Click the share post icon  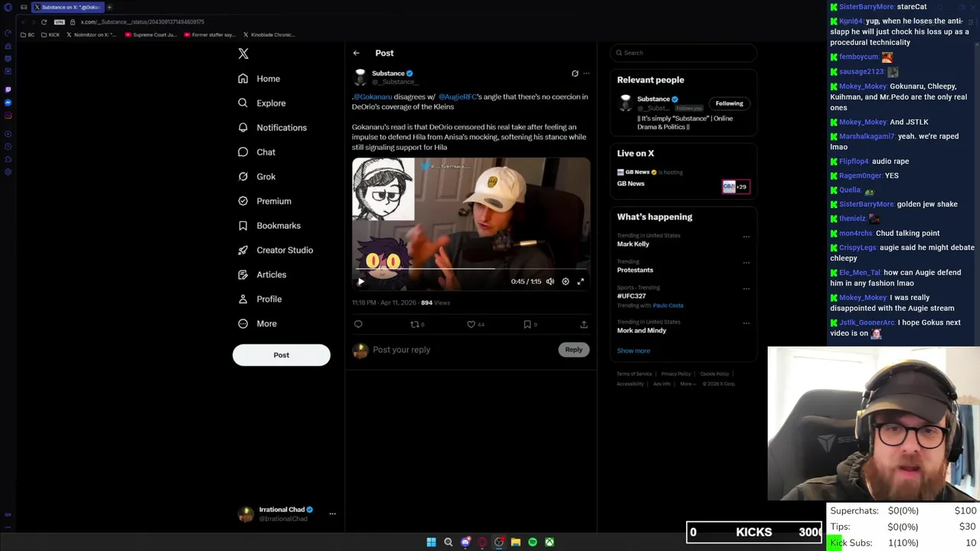coord(583,324)
